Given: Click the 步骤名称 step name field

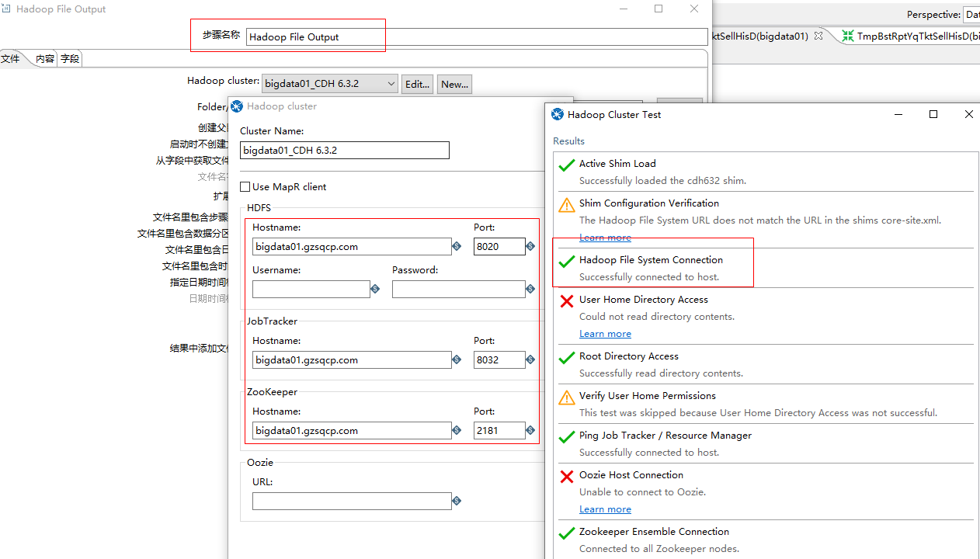Looking at the screenshot, I should click(477, 36).
